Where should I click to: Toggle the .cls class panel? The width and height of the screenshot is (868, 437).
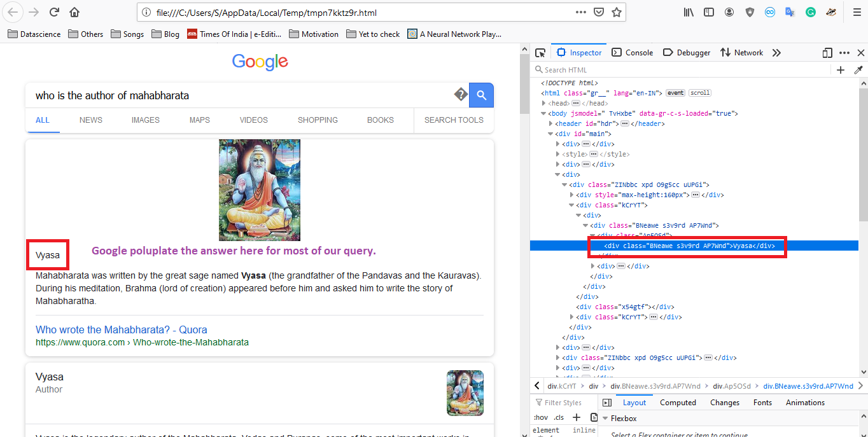click(559, 417)
